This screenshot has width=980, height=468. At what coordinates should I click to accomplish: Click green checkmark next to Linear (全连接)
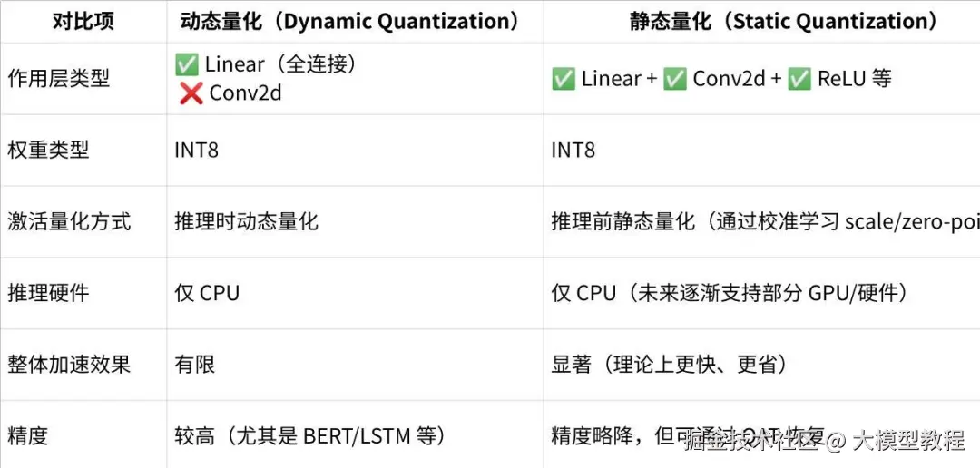[x=186, y=64]
